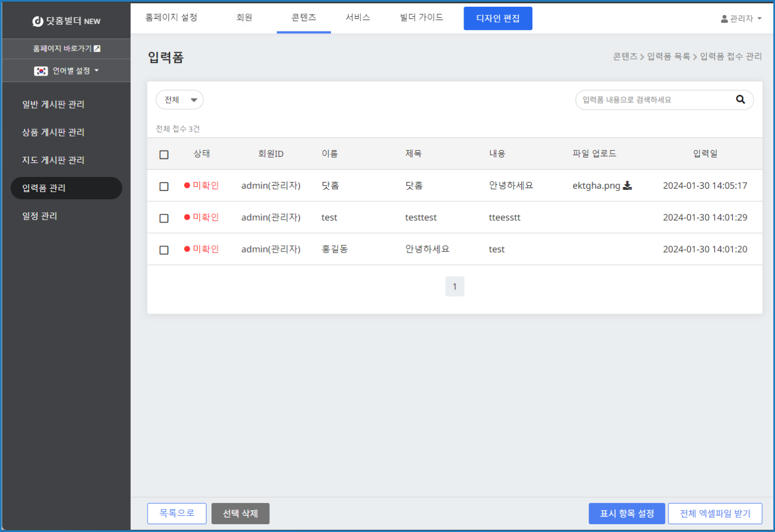Open the 홈페이지 설정 tab
Viewport: 775px width, 532px height.
171,18
